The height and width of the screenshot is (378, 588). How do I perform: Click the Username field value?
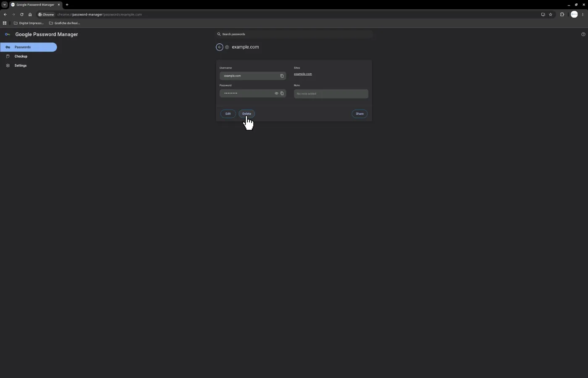(252, 76)
